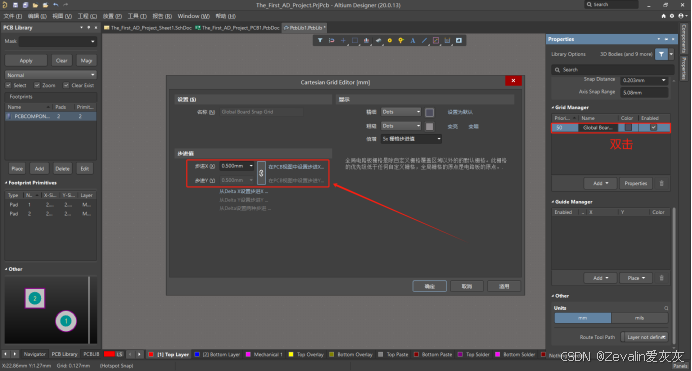Click the Clear button in PCB Library
Image resolution: width=692 pixels, height=371 pixels.
tap(62, 61)
